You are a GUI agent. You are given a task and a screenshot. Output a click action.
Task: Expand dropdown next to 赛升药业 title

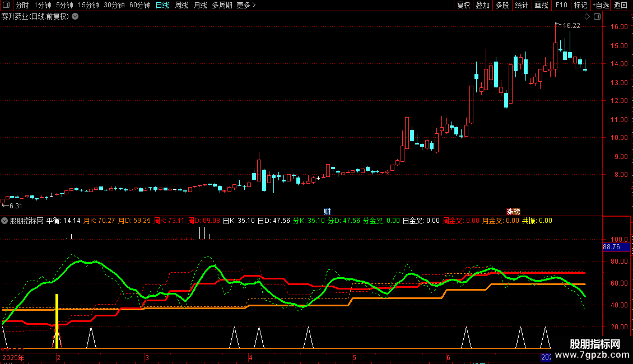(x=75, y=16)
